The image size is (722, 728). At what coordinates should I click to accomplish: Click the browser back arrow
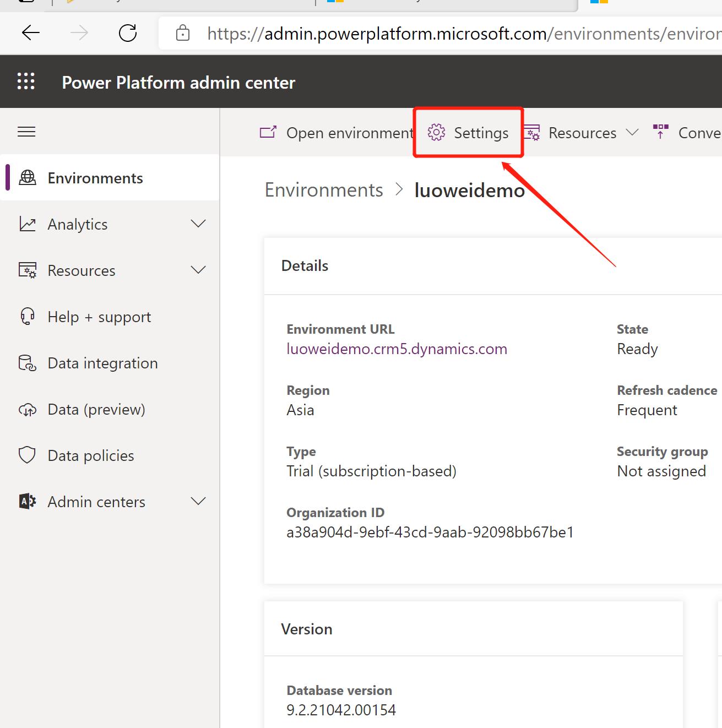[31, 33]
